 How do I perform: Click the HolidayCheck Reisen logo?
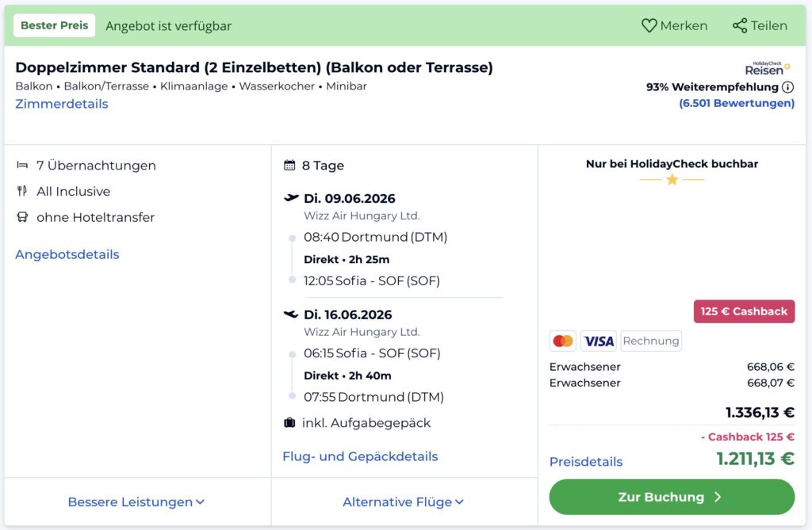point(766,68)
